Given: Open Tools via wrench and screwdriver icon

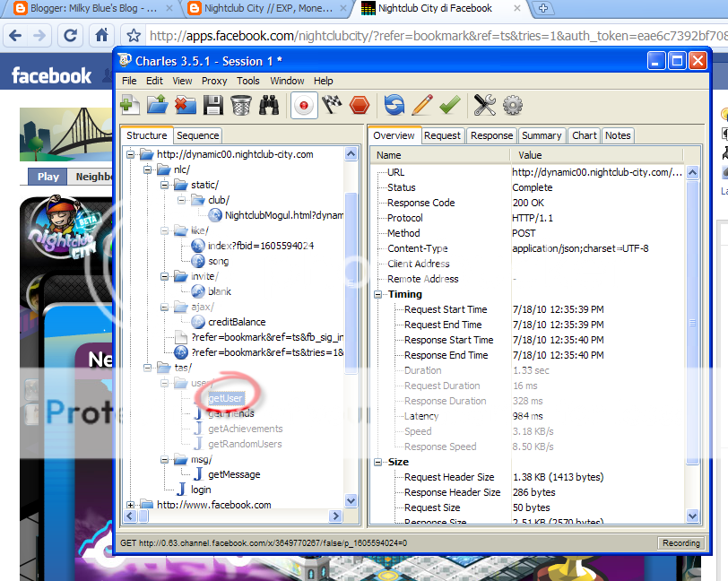Looking at the screenshot, I should pyautogui.click(x=485, y=105).
